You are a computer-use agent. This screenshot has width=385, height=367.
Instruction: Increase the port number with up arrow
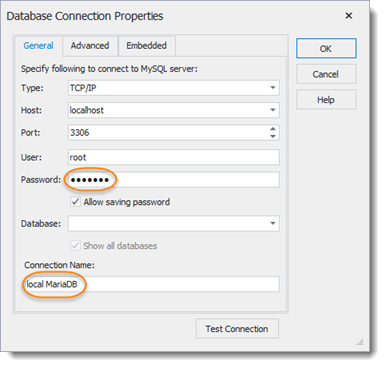coord(273,129)
